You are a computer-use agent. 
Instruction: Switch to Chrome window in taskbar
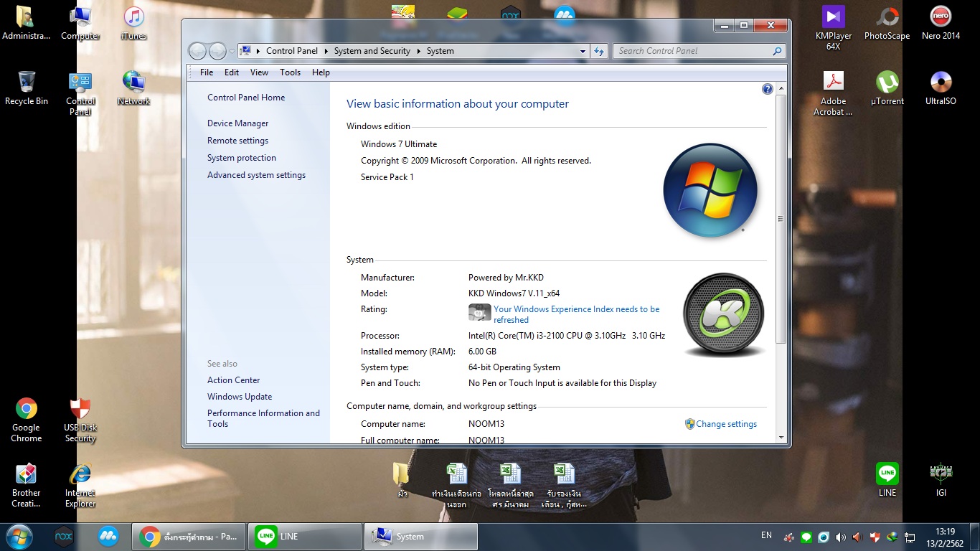[189, 537]
